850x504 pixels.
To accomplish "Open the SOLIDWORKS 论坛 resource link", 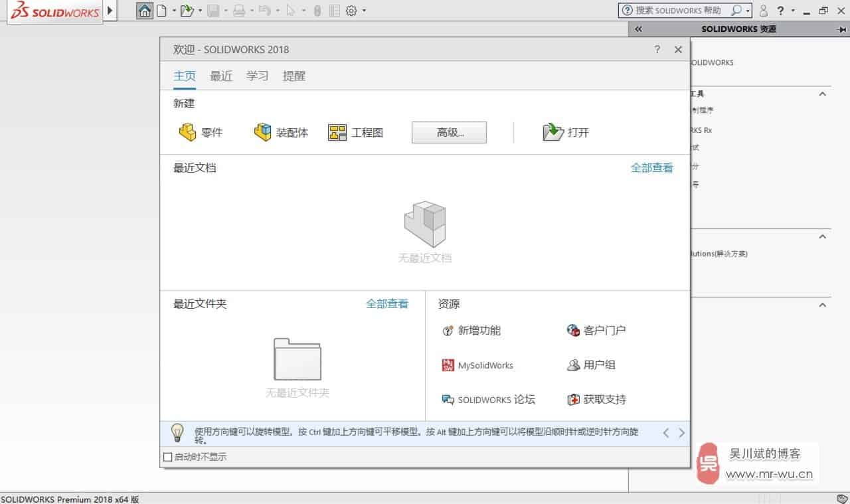I will [x=488, y=400].
